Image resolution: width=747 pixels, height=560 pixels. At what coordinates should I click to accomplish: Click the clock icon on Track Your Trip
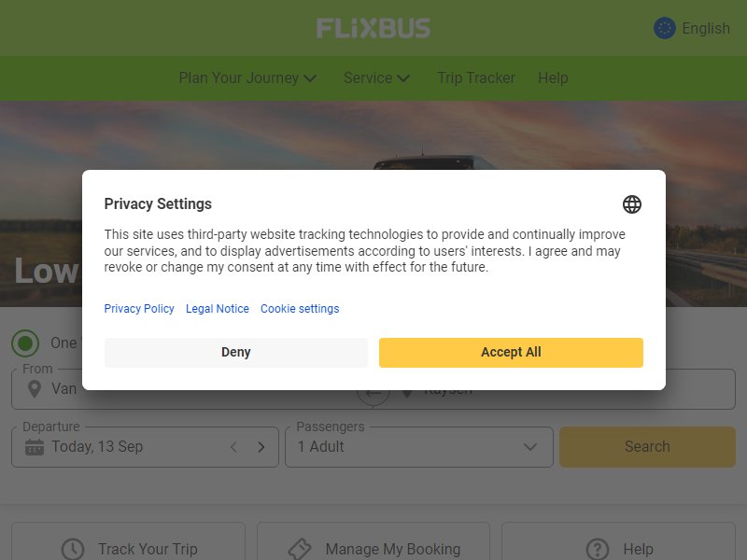coord(73,550)
